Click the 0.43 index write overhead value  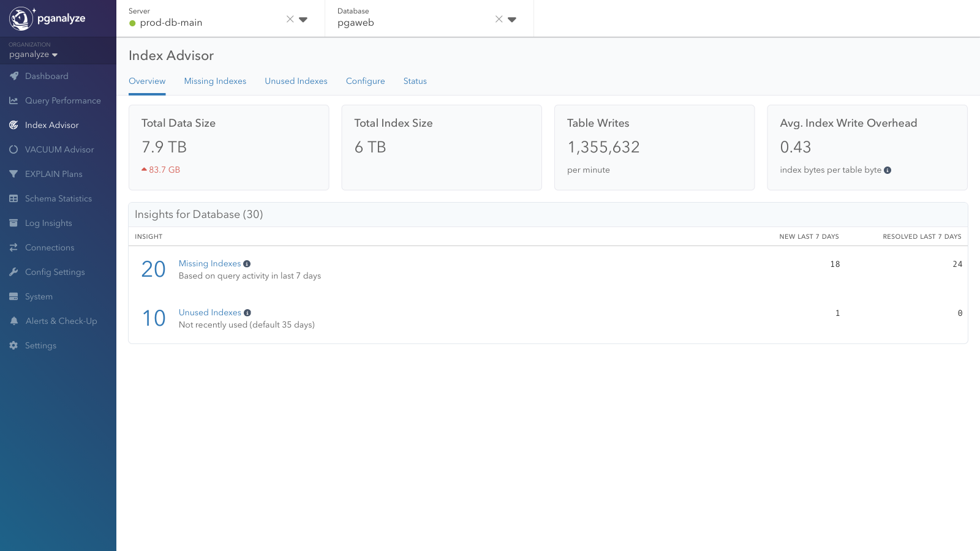click(796, 147)
